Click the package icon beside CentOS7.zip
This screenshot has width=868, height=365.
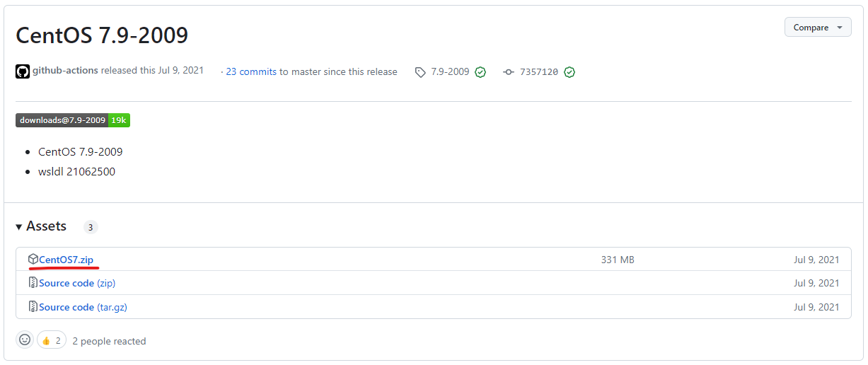coord(33,260)
